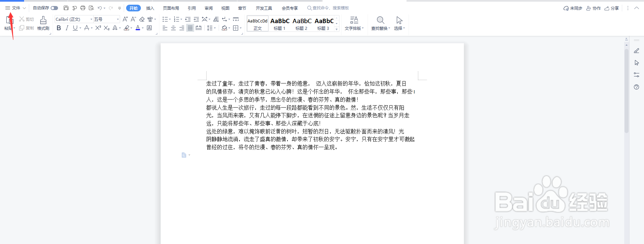
Task: Apply the blue font color A
Action: point(138,28)
